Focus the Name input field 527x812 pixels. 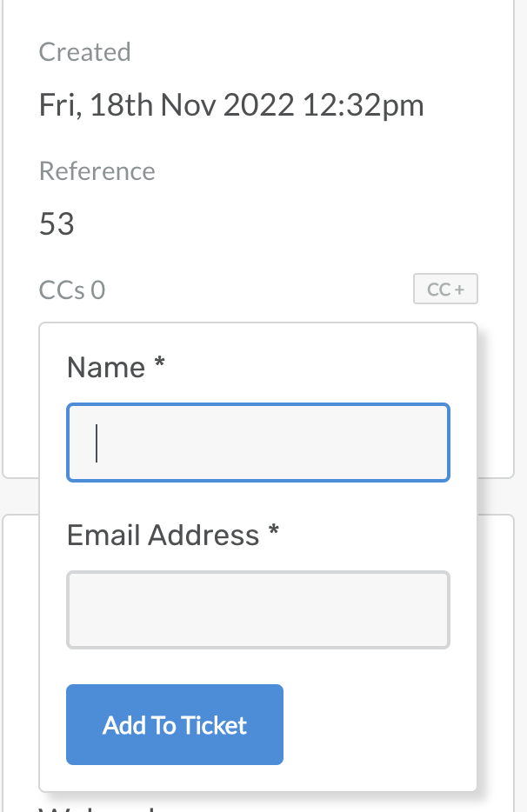click(x=258, y=443)
